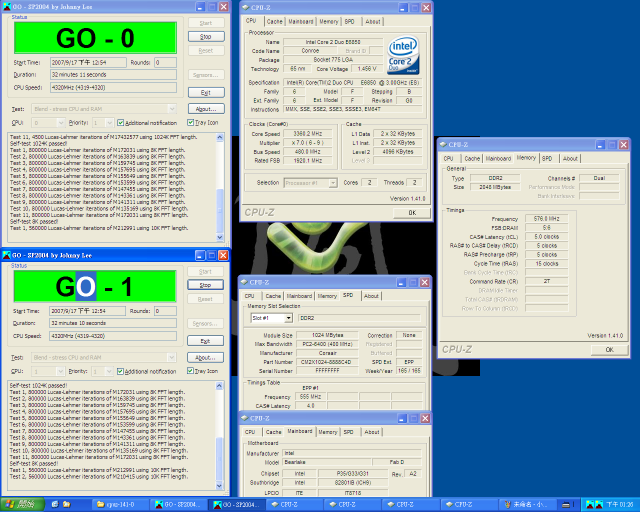Toggle Tray Icon checkbox in GO - 1 window
The image size is (640, 512).
pos(190,371)
